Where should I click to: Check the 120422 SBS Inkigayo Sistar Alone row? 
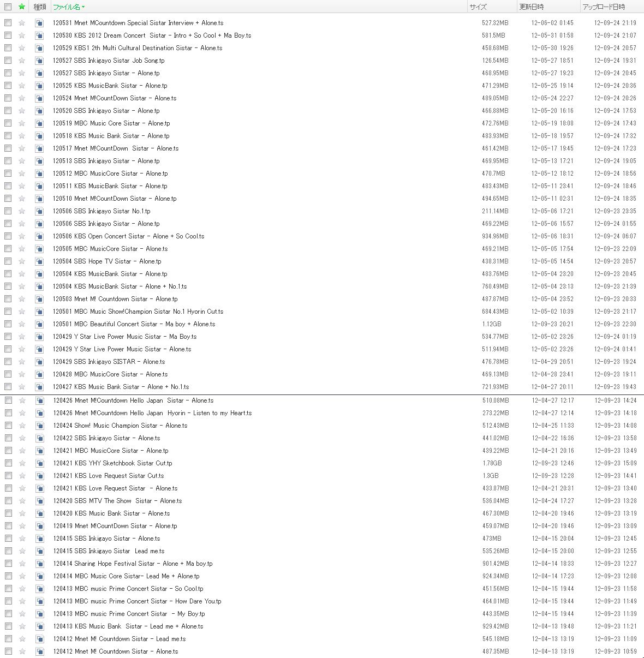[8, 438]
